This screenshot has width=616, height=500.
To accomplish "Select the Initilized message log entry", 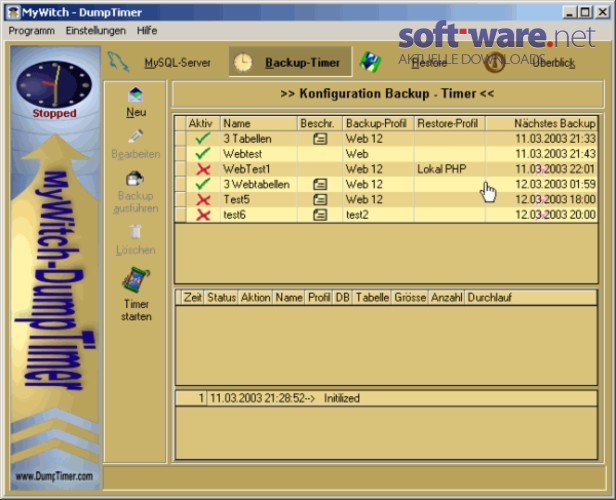I will 386,398.
